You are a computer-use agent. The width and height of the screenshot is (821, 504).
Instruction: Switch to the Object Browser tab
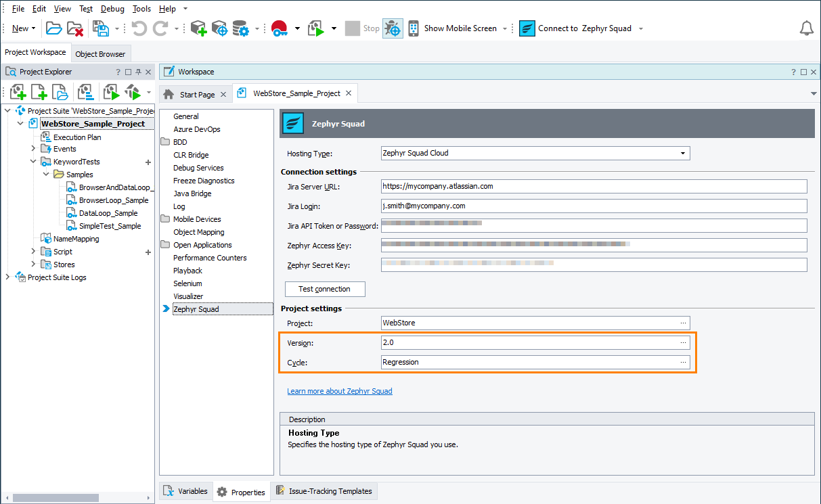click(x=101, y=53)
